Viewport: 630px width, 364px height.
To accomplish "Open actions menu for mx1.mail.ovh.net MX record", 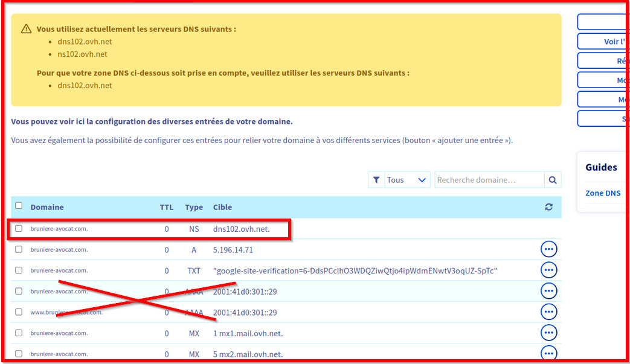I will pyautogui.click(x=548, y=333).
